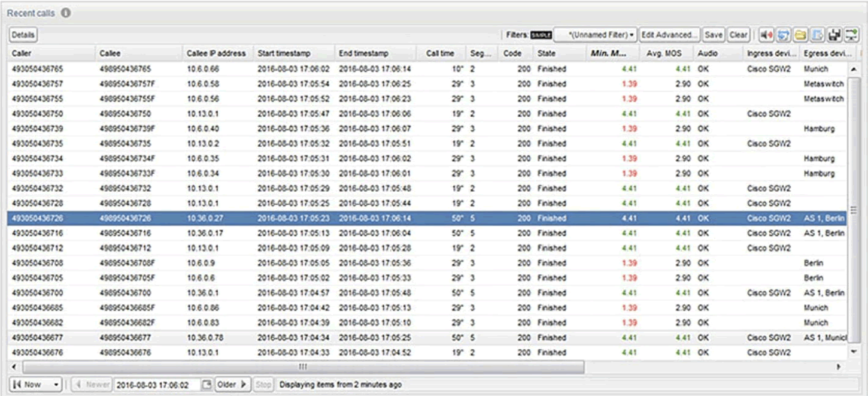This screenshot has height=396, width=868.
Task: Click the Details button
Action: click(x=23, y=35)
